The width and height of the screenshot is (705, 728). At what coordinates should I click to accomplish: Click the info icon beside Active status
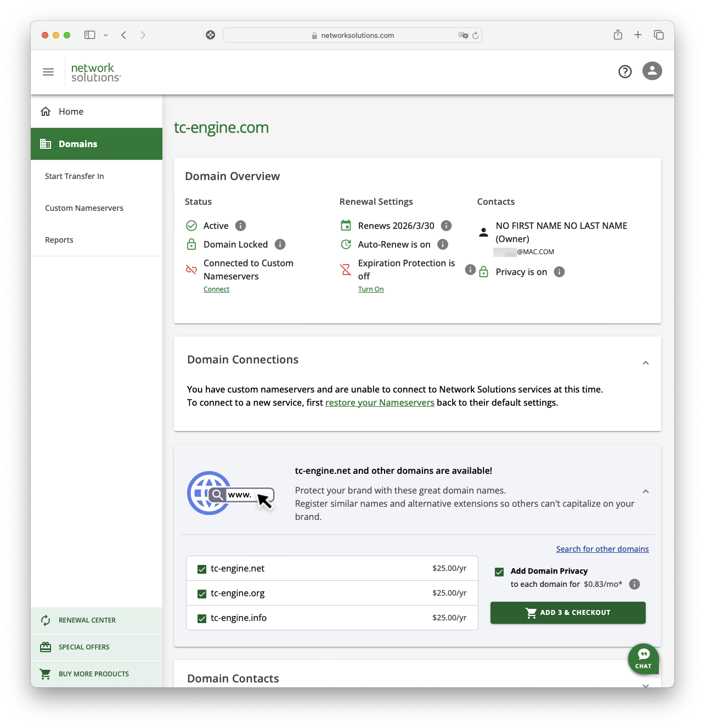[240, 226]
